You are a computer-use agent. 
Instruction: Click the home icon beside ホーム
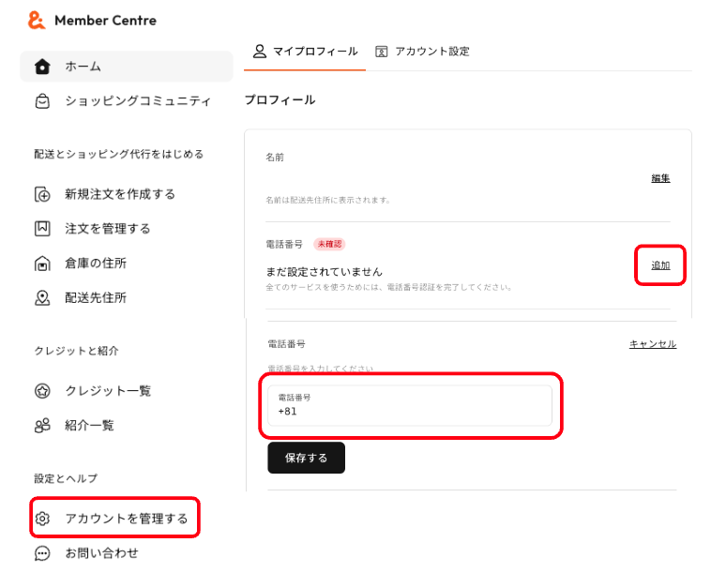click(x=42, y=67)
